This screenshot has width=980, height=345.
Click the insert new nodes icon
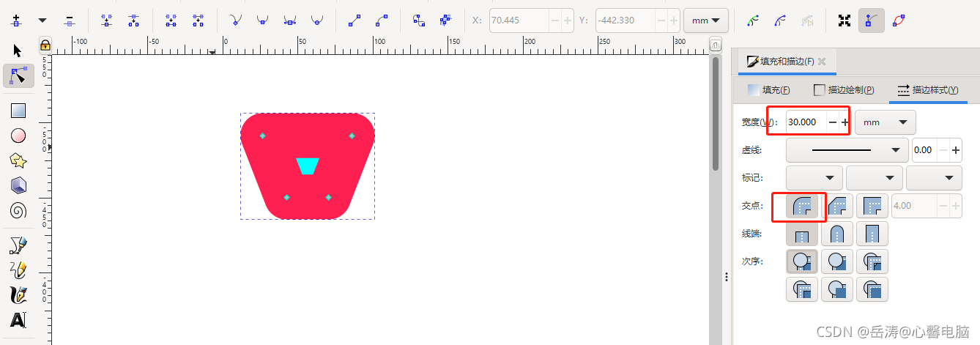coord(16,21)
